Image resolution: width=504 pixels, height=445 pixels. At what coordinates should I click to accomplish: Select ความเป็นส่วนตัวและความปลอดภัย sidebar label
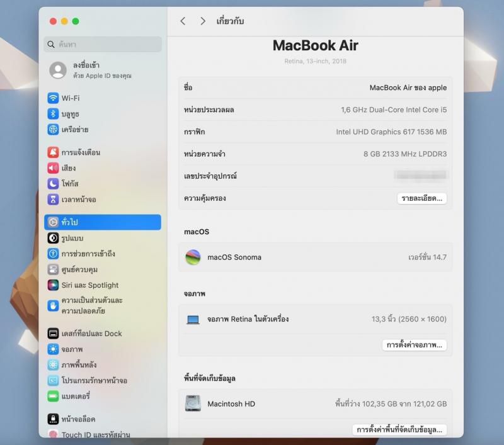point(92,305)
